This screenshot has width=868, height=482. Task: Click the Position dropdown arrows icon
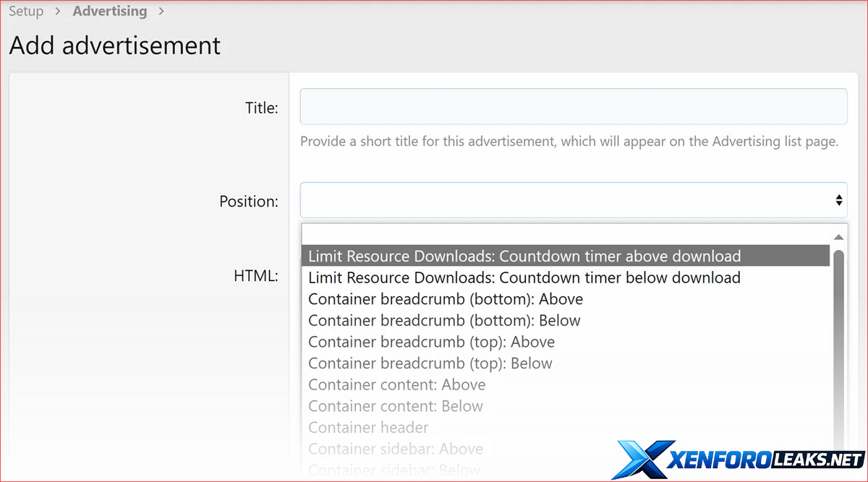coord(838,200)
